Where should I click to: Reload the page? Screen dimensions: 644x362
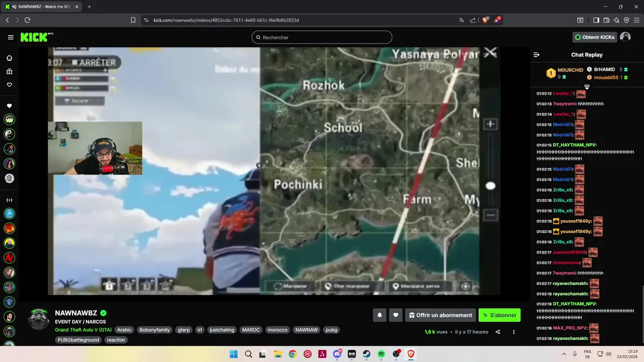27,20
